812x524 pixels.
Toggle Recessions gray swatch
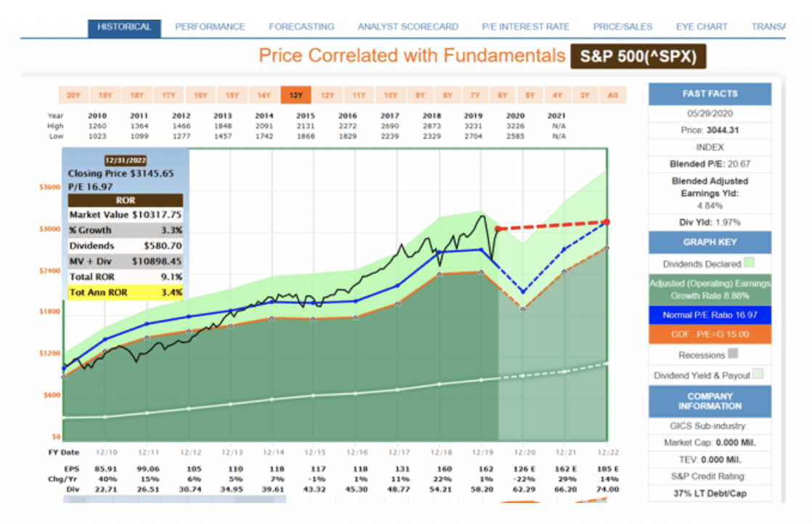pyautogui.click(x=733, y=354)
